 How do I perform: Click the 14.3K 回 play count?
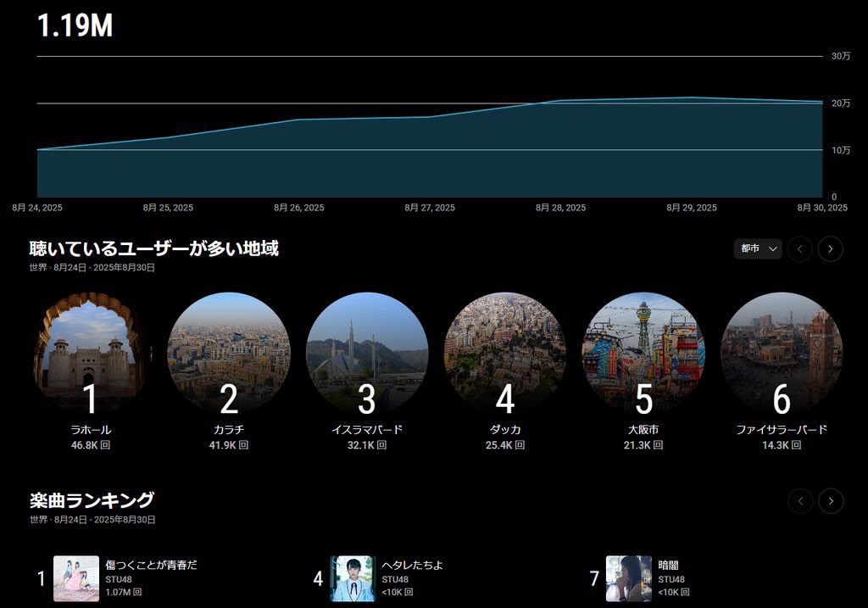pos(782,444)
